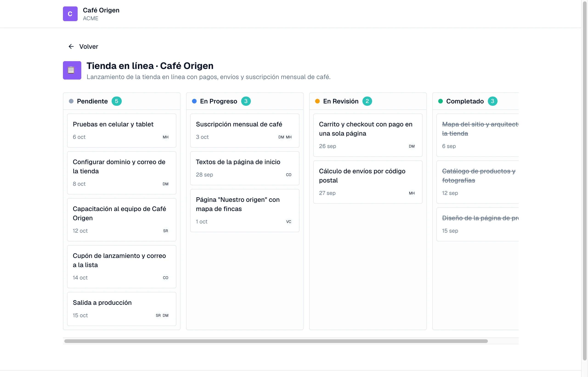Open the Salida a producción card
This screenshot has width=588, height=377.
click(x=122, y=309)
